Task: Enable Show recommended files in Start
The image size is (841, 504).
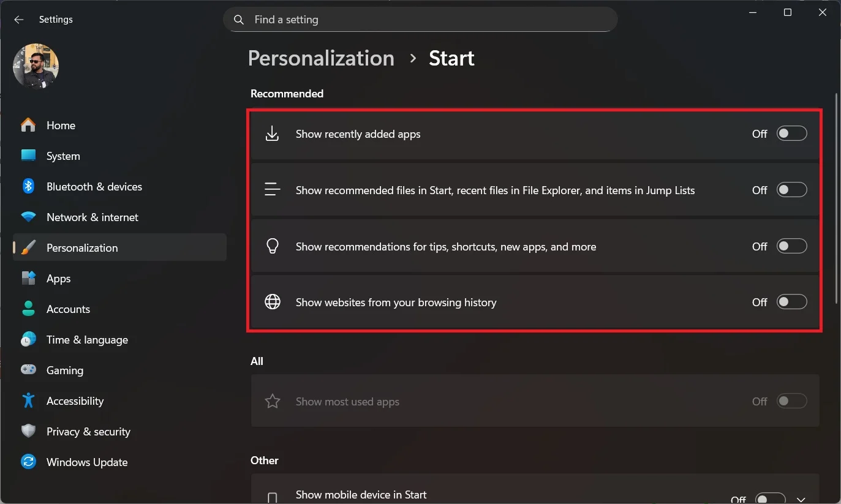Action: click(791, 190)
